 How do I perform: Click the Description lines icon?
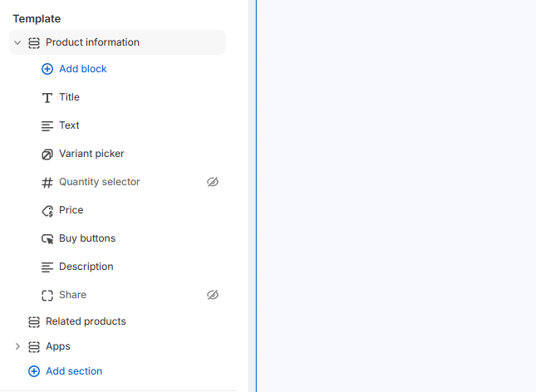click(47, 267)
